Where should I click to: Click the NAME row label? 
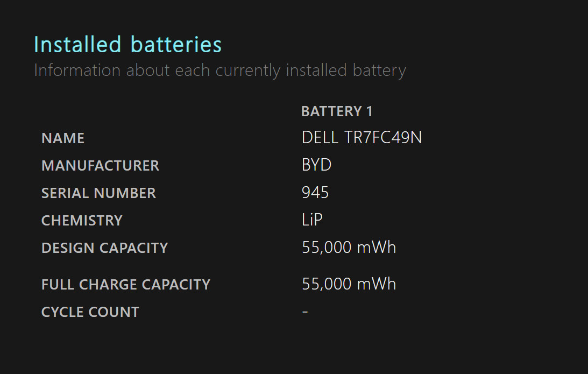(x=63, y=138)
